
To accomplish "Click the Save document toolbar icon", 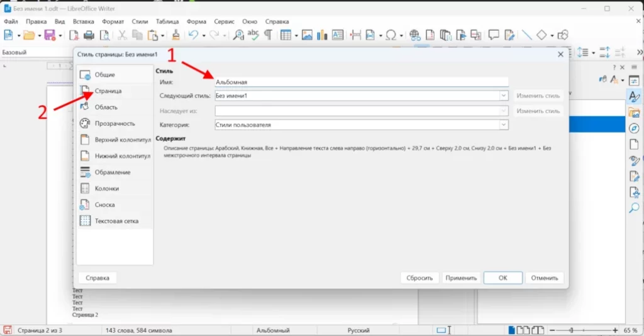I will point(50,35).
